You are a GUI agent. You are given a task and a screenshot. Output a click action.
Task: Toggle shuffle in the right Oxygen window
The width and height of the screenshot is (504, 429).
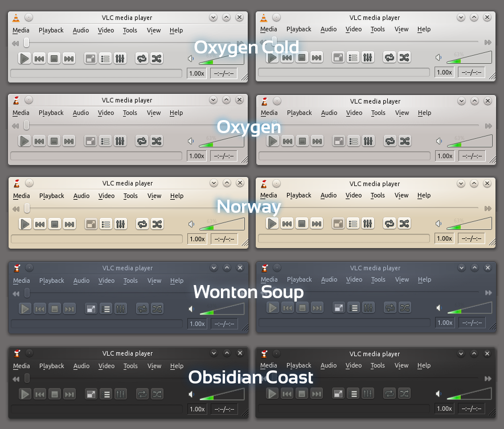tap(405, 141)
